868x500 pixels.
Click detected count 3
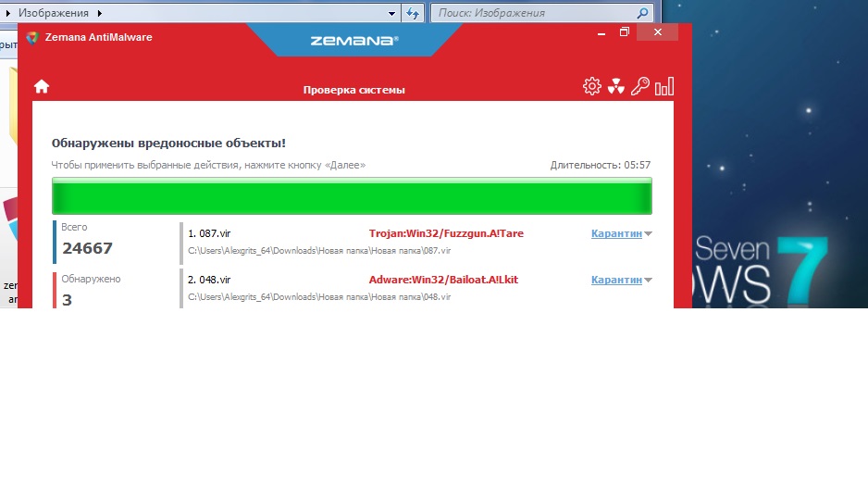tap(67, 300)
